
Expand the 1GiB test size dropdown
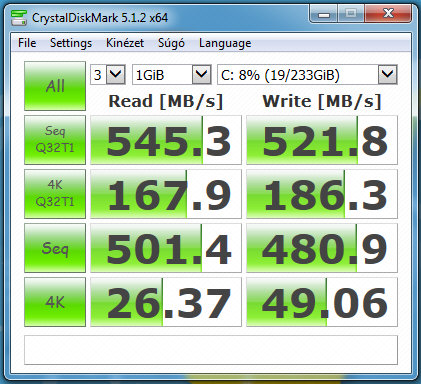202,74
